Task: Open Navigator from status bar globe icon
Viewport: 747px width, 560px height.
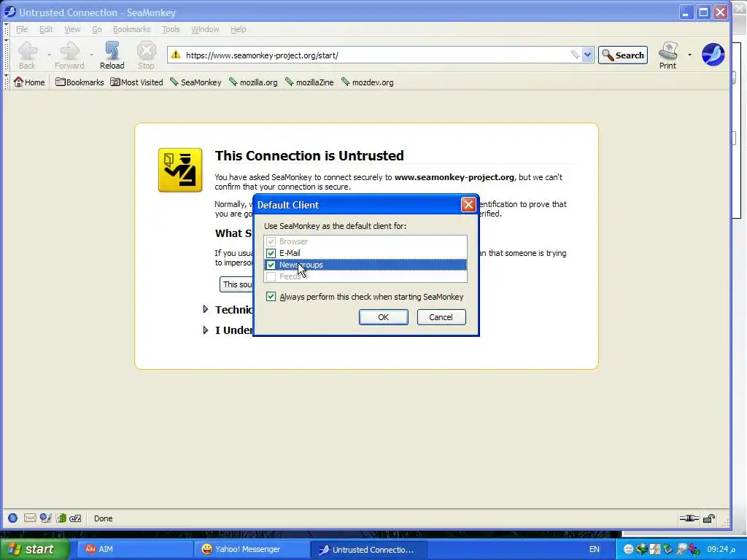Action: click(13, 518)
